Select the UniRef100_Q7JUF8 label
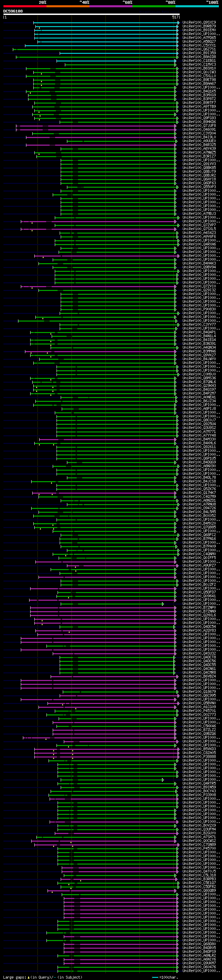This screenshot has height=980, width=222. pyautogui.click(x=199, y=125)
